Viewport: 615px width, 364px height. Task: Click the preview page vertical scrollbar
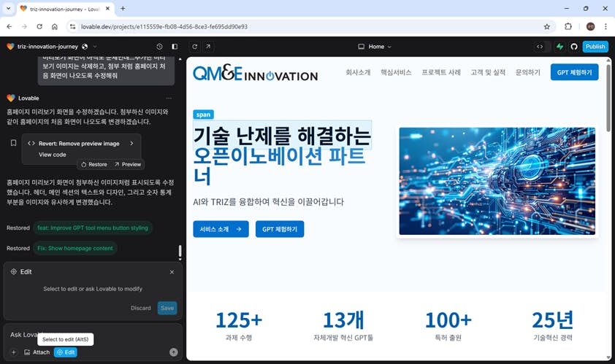(608, 97)
